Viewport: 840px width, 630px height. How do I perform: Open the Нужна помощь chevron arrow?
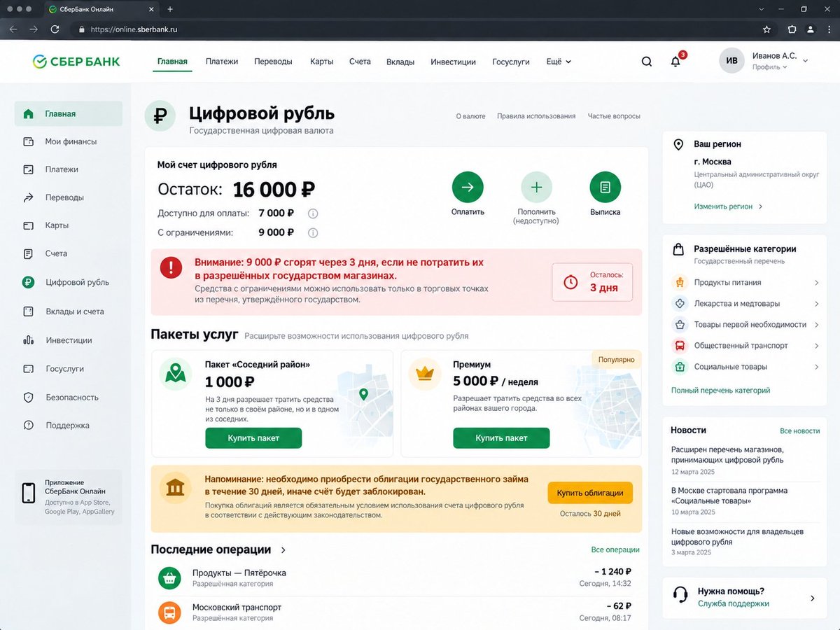(813, 598)
